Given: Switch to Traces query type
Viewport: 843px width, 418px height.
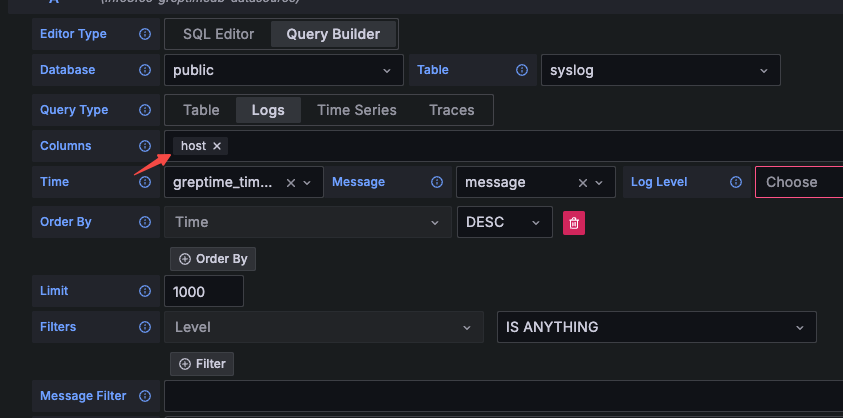Looking at the screenshot, I should coord(451,110).
